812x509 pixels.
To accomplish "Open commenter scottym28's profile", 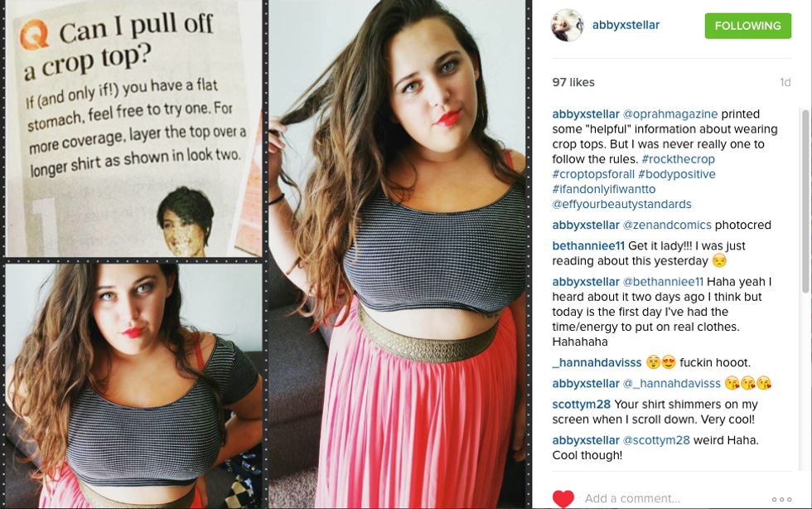I will pos(581,405).
